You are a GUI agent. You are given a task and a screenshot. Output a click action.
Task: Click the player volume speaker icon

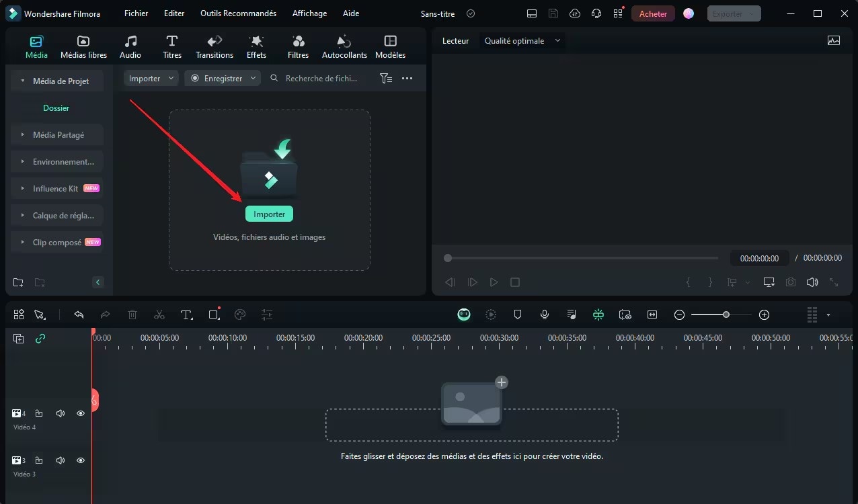812,282
